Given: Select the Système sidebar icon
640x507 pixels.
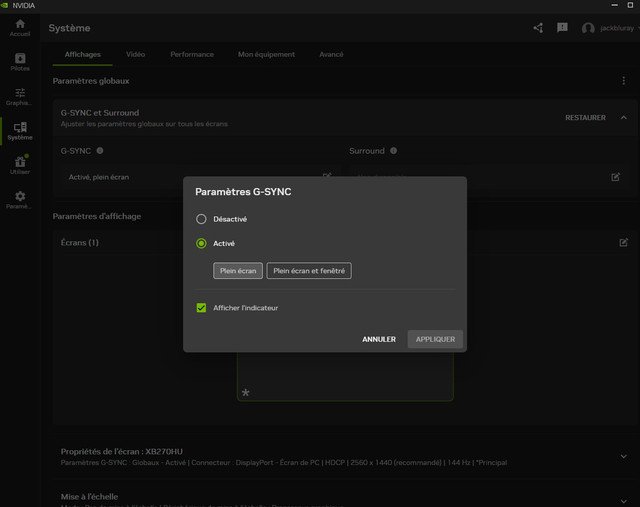Looking at the screenshot, I should pos(20,131).
